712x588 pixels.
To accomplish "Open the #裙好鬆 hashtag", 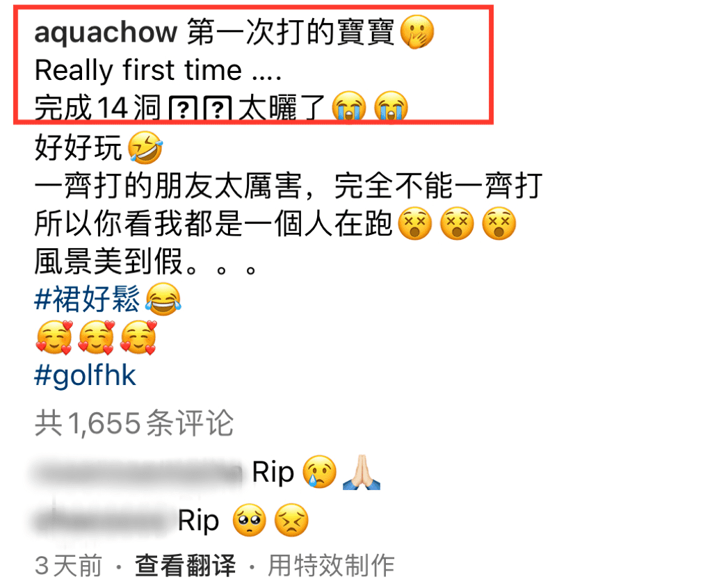I will pos(87,300).
